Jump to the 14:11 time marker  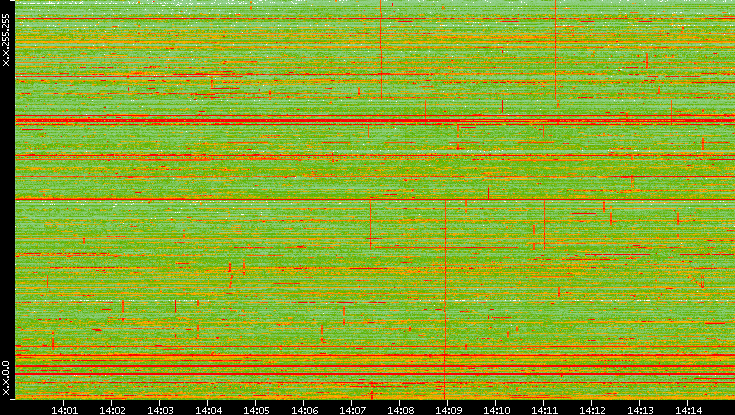pyautogui.click(x=544, y=409)
